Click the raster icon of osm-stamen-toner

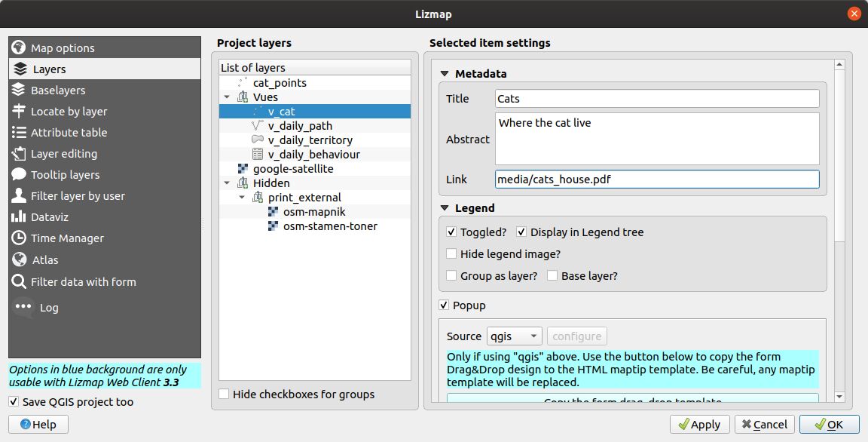pos(273,226)
